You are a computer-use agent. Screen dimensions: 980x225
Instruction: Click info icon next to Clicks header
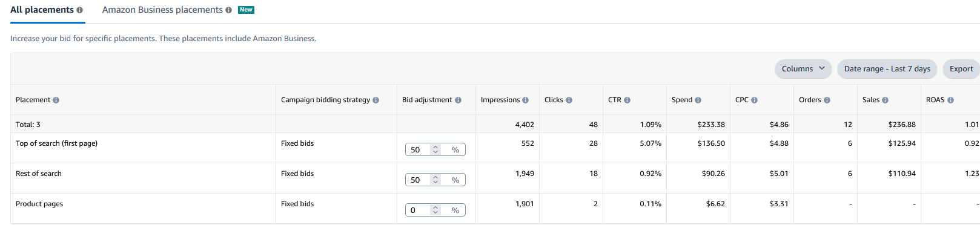(569, 100)
